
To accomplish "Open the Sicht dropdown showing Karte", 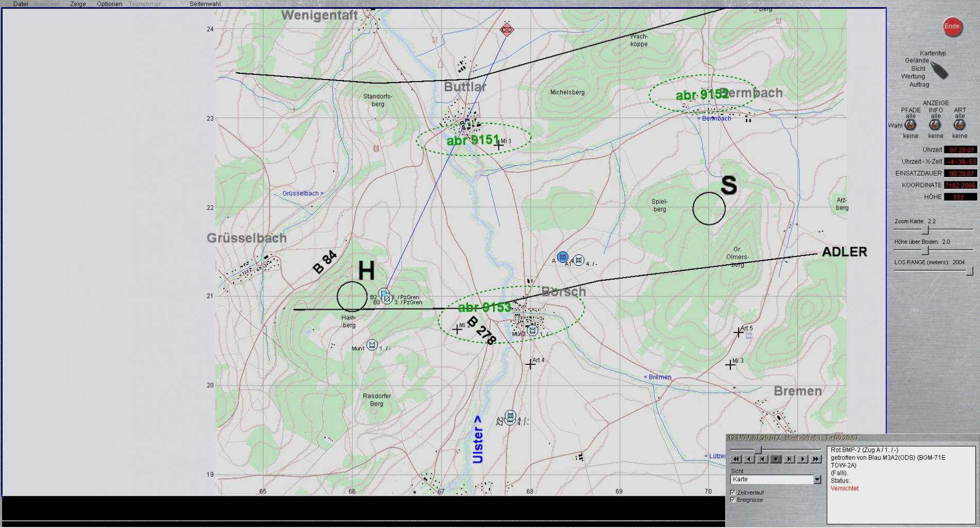I will tap(817, 479).
